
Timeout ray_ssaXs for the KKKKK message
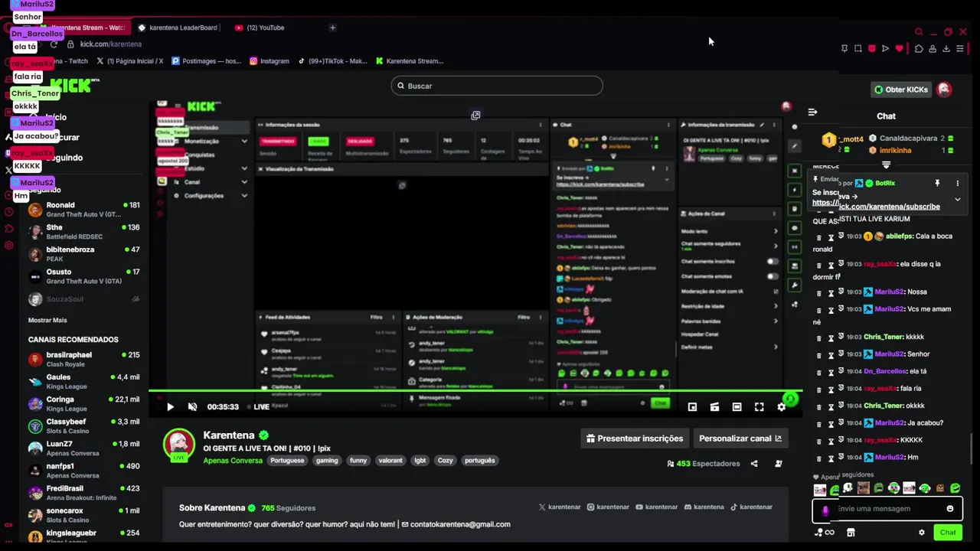point(831,441)
